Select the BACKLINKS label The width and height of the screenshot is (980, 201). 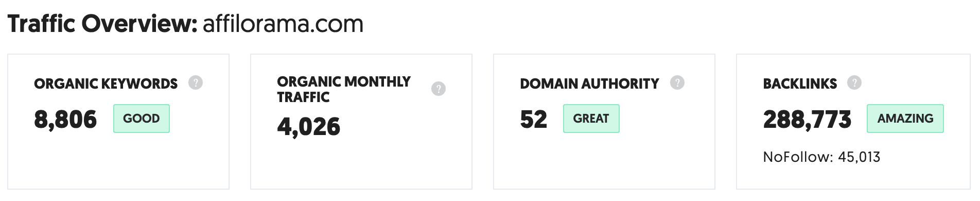[800, 83]
